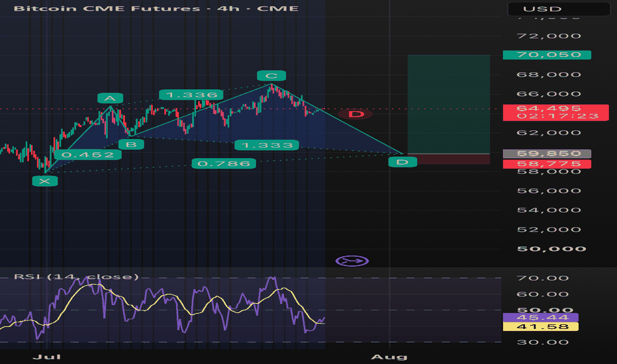
Task: Select the red stop-loss zone of position
Action: point(449,159)
